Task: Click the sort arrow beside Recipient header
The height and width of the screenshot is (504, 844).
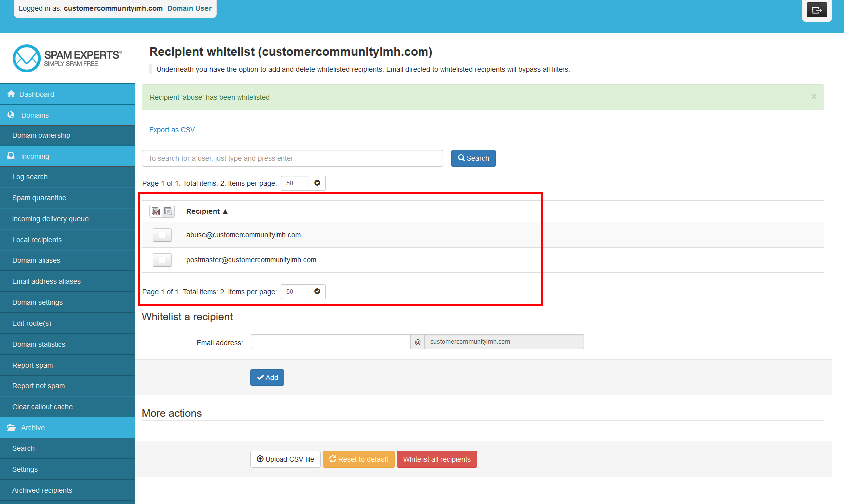Action: tap(225, 211)
